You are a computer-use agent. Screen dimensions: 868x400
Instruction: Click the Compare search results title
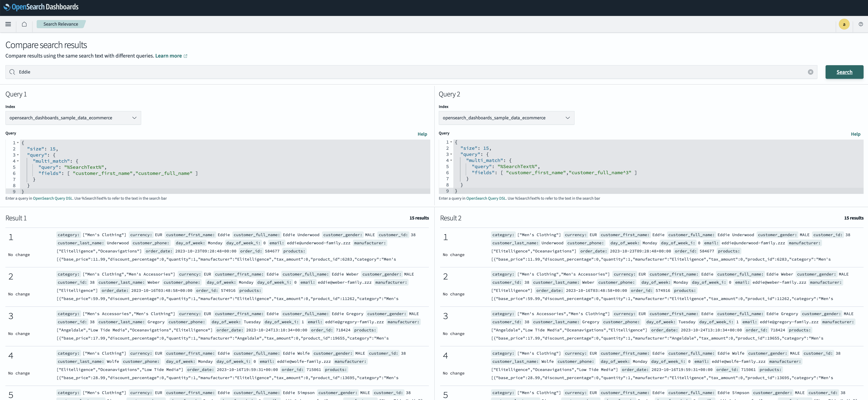(x=46, y=45)
